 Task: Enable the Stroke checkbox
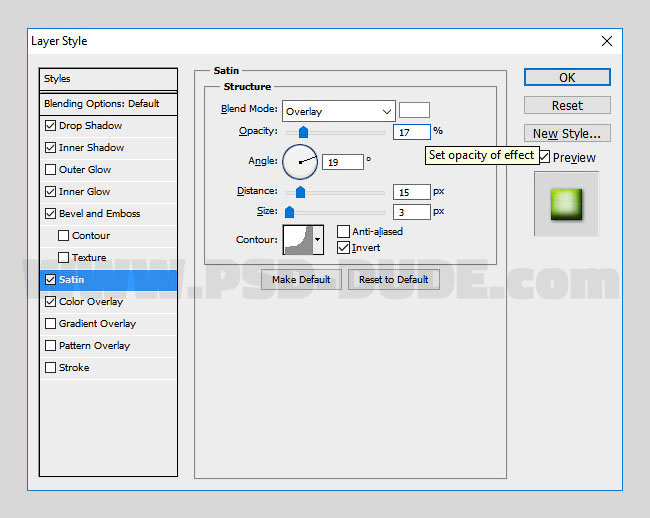50,368
